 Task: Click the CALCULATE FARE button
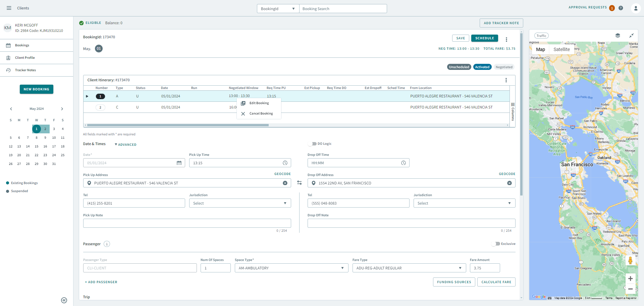pos(496,282)
